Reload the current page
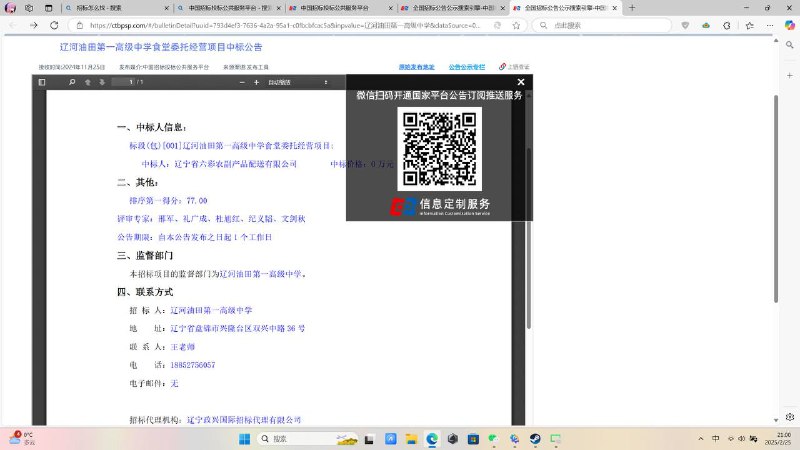 tap(54, 25)
